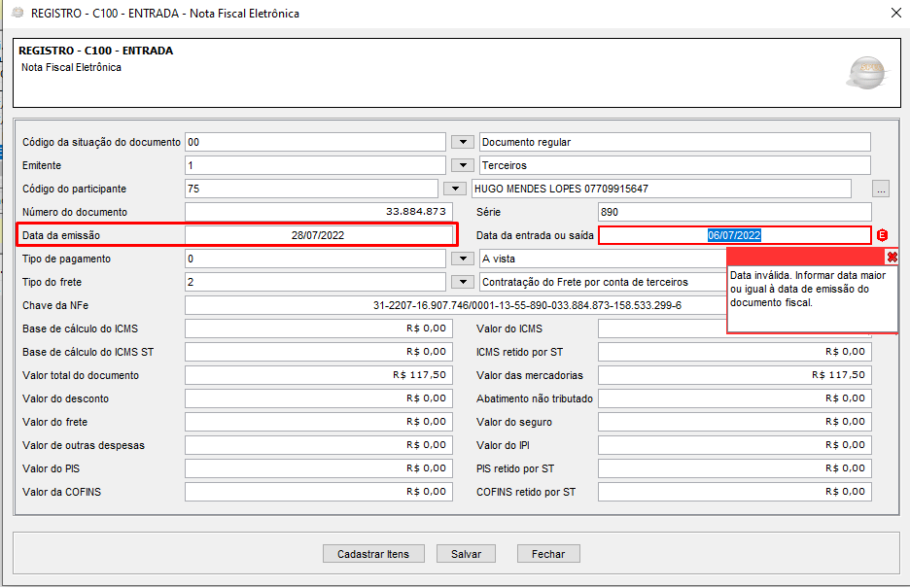Screen dimensions: 910x588
Task: Expand the Código da situação dropdown
Action: coord(463,142)
